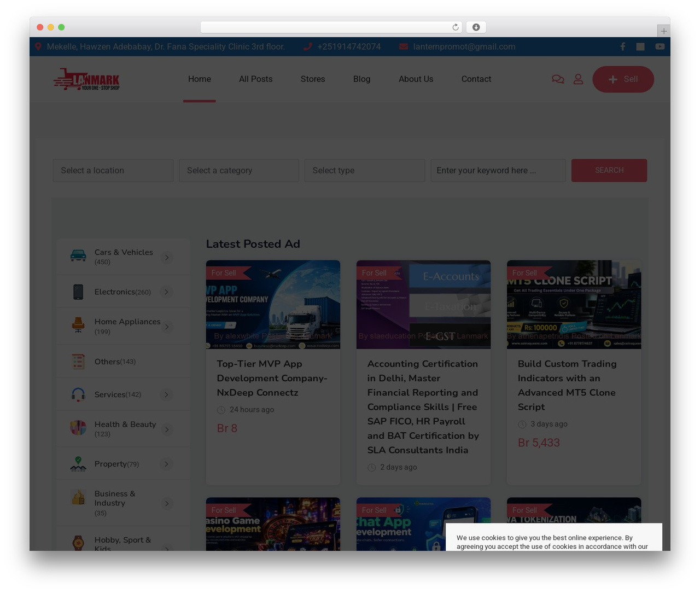Viewport: 700px width, 593px height.
Task: Open the Select a location dropdown
Action: (x=113, y=171)
